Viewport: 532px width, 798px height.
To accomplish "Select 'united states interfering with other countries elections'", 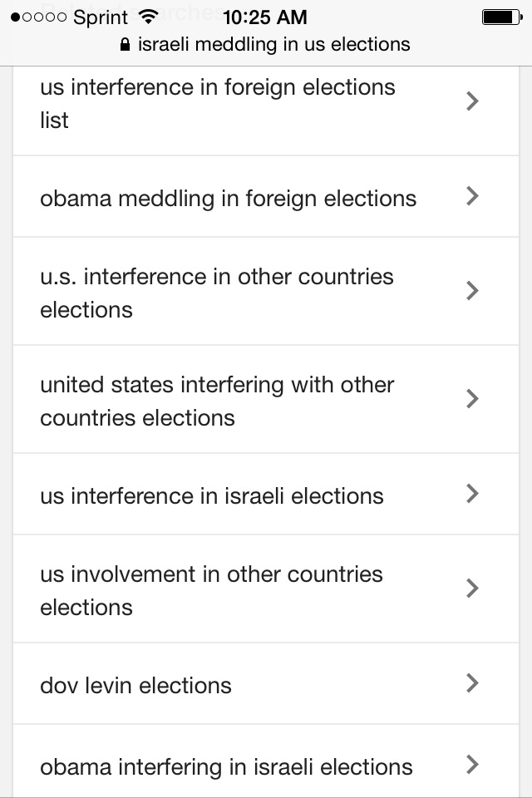I will (x=266, y=399).
